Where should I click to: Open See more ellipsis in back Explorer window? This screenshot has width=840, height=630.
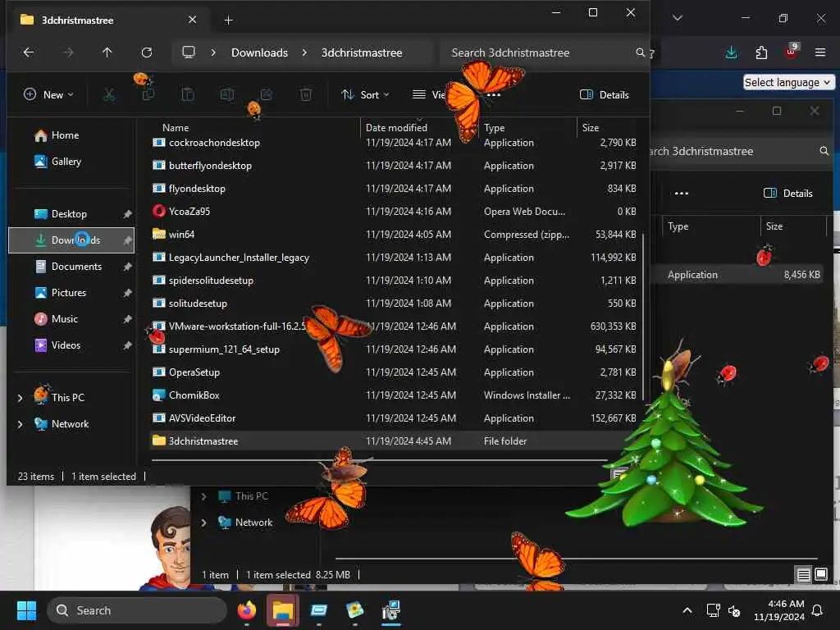click(682, 194)
